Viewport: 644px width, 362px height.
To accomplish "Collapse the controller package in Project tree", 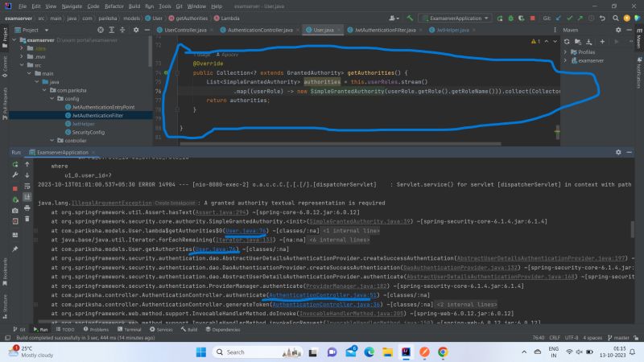I will pos(52,140).
